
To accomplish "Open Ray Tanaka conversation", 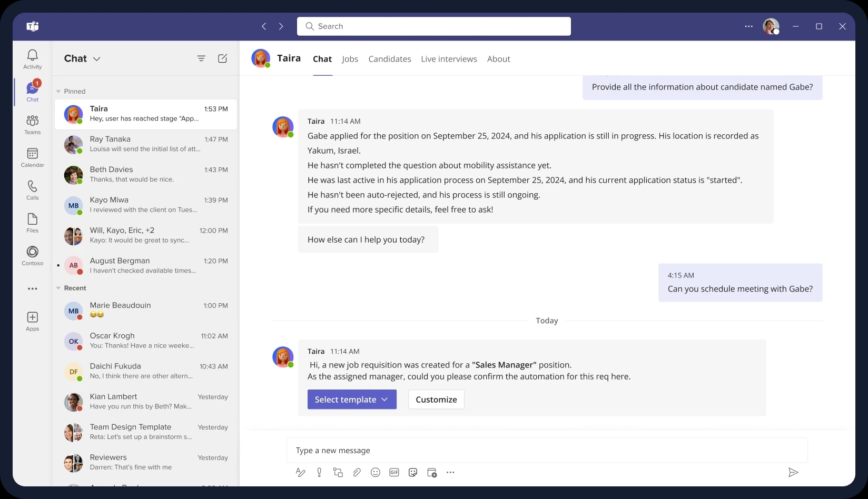I will 146,144.
